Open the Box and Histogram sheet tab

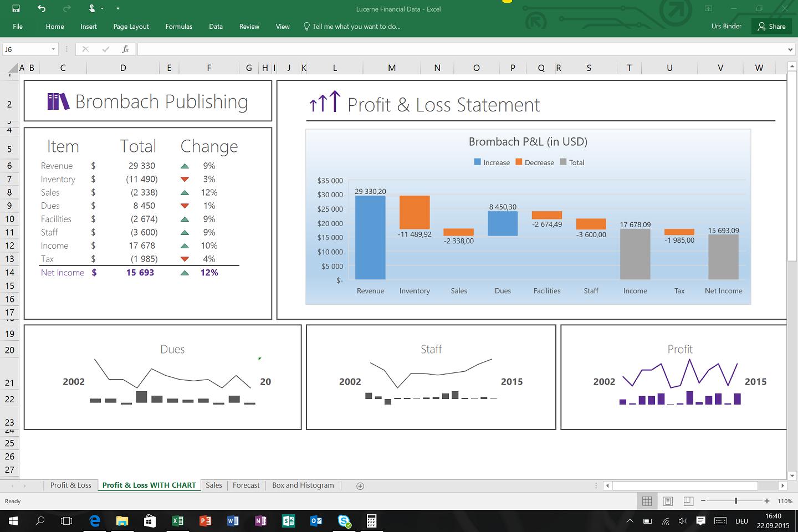tap(303, 485)
